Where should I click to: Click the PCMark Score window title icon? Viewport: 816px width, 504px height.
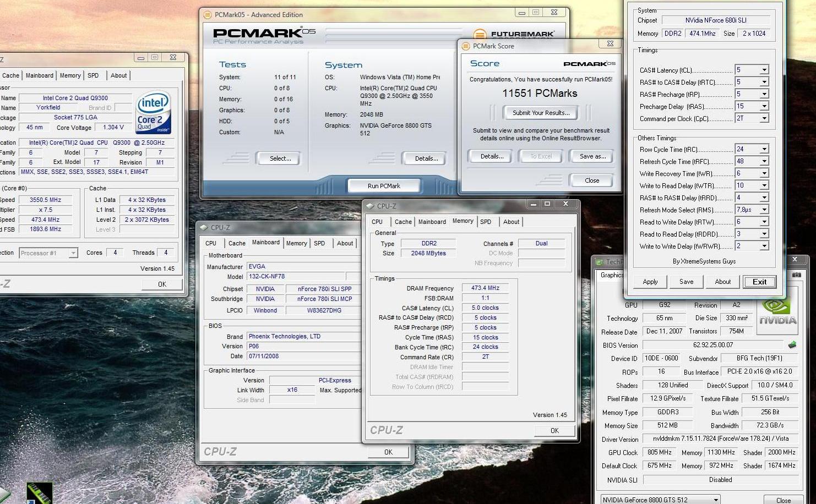point(466,46)
